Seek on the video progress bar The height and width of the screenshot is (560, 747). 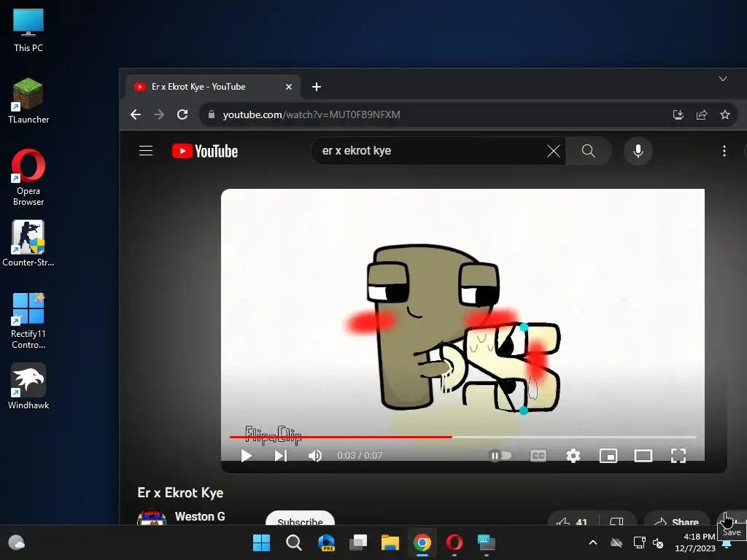coord(462,437)
